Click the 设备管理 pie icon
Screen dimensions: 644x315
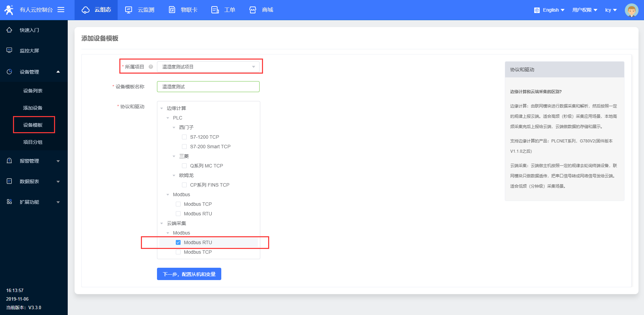[x=9, y=72]
